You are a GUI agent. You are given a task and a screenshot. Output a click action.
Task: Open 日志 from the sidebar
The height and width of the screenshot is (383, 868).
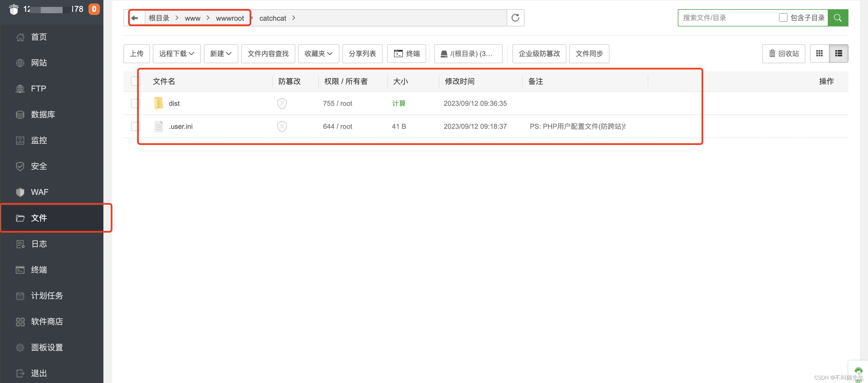click(x=51, y=244)
